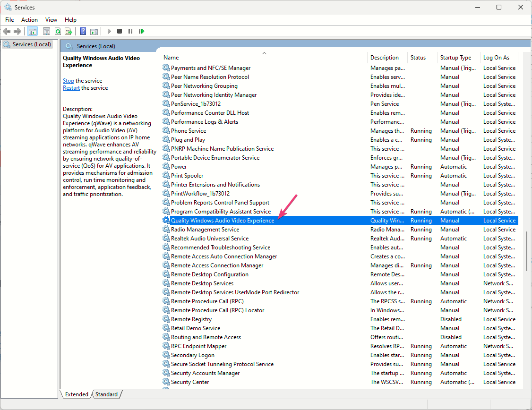The image size is (532, 410).
Task: Select Peer Name Resolution Protocol service
Action: pos(340,77)
